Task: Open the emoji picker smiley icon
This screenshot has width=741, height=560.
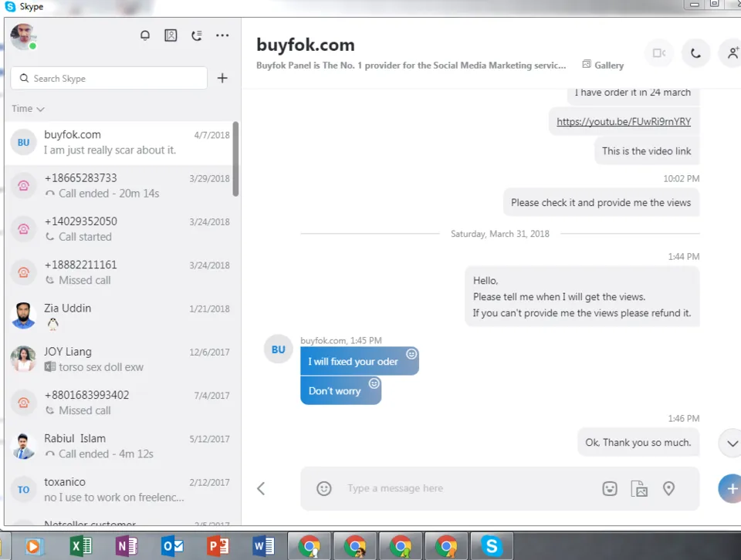Action: pos(323,488)
